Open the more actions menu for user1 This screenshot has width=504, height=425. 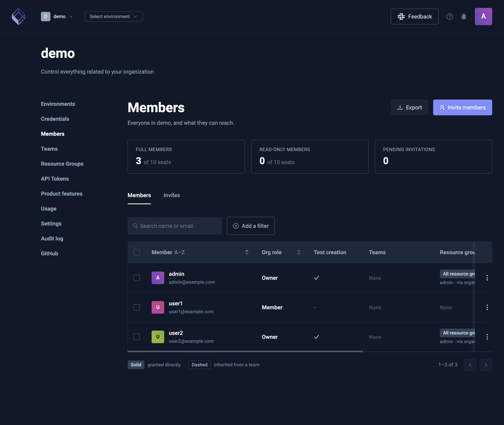coord(487,307)
